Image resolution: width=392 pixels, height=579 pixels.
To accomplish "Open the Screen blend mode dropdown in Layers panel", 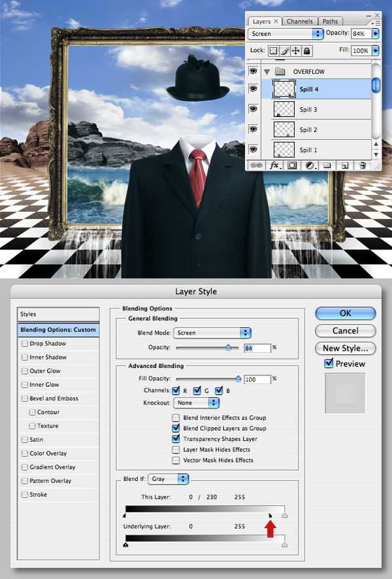I will click(x=286, y=33).
